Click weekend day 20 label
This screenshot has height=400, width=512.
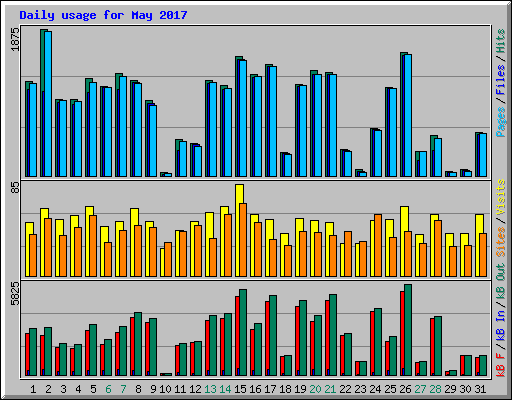pos(315,389)
